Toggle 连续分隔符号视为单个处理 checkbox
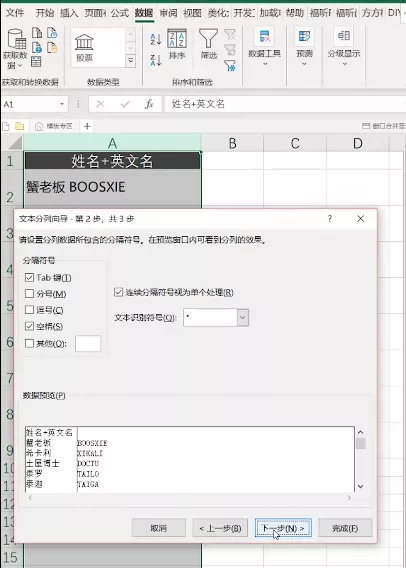 [x=118, y=292]
